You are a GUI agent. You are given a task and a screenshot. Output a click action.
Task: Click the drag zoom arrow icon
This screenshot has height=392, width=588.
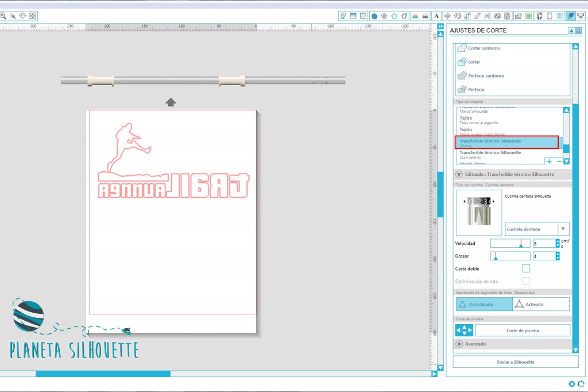click(22, 16)
